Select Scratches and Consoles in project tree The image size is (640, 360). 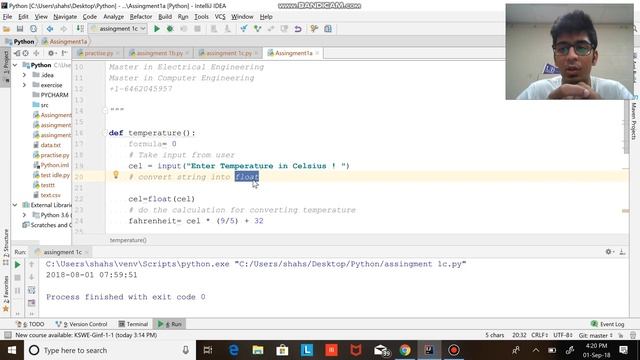(47, 225)
